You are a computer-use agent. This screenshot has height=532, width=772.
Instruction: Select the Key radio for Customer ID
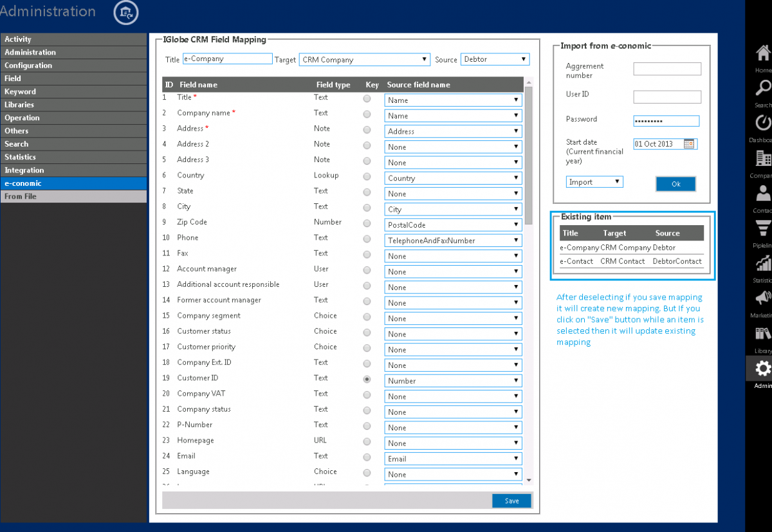(x=367, y=379)
